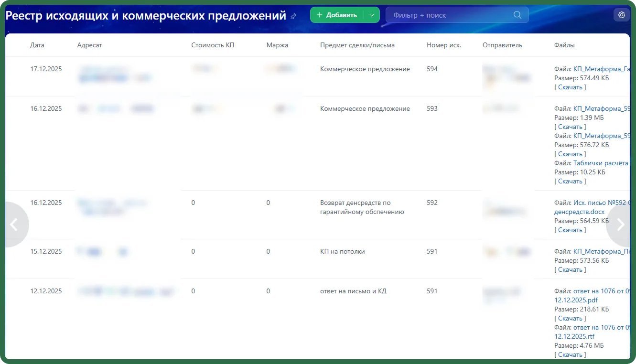Image resolution: width=636 pixels, height=364 pixels.
Task: Click outgoing number 592
Action: (x=432, y=203)
